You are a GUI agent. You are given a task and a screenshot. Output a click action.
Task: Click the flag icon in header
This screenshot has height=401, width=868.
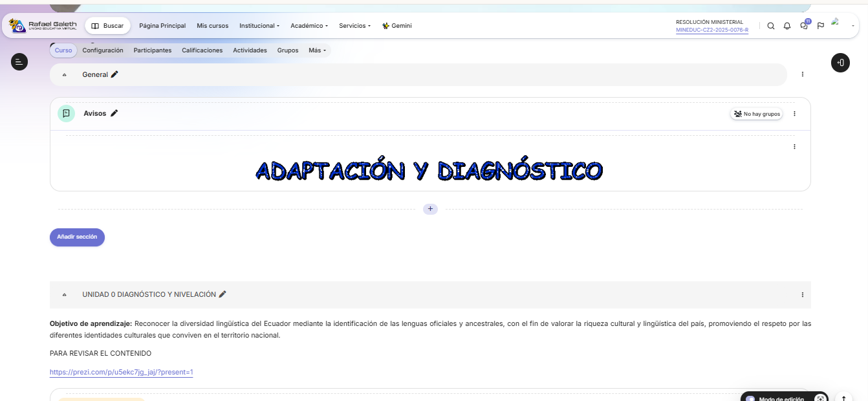pyautogui.click(x=820, y=26)
